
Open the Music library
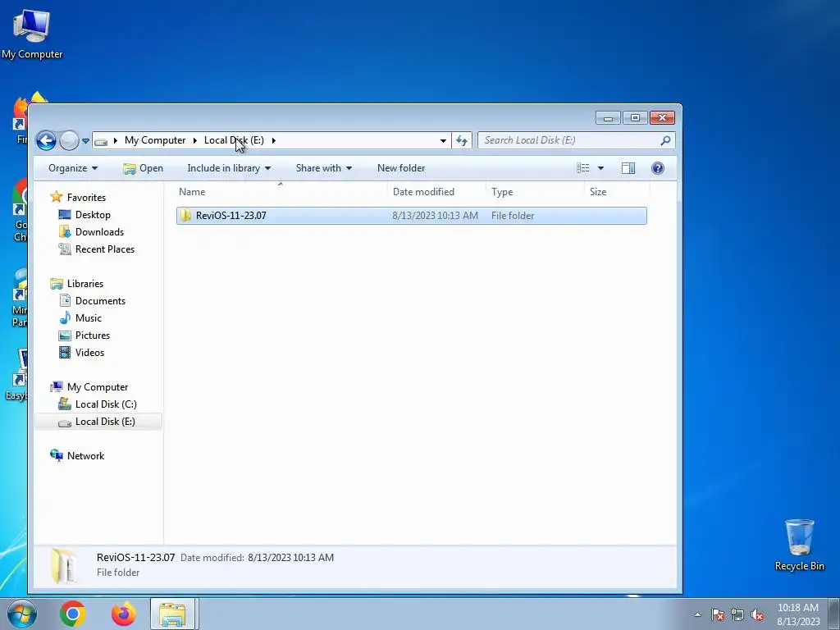(89, 318)
